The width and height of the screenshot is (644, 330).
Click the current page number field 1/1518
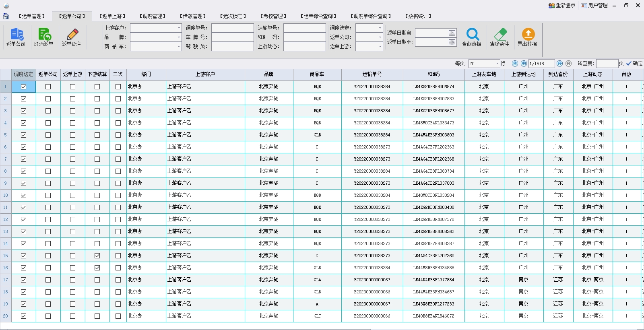coord(541,64)
